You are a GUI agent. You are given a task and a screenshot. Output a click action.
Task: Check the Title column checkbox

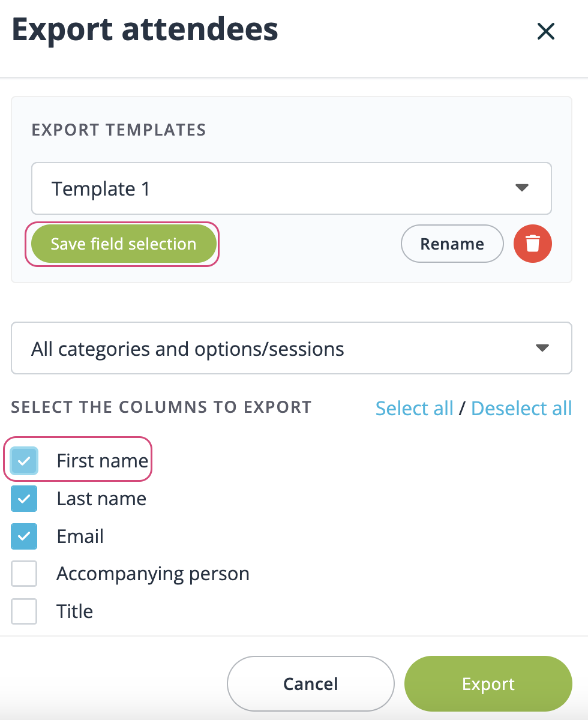tap(24, 611)
